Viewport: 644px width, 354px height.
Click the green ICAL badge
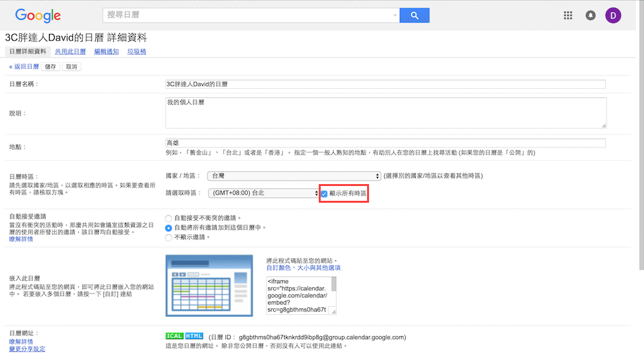[x=175, y=336]
